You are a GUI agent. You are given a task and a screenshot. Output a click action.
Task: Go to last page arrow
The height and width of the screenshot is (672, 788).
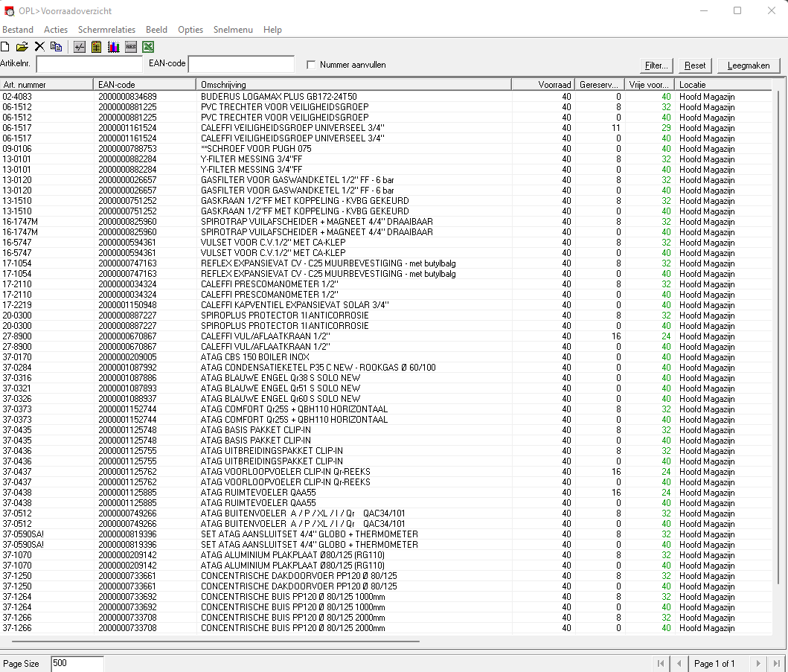tap(776, 664)
